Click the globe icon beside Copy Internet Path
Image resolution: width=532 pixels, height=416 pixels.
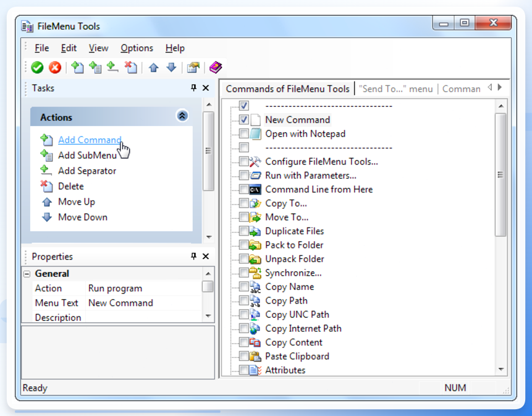click(255, 328)
